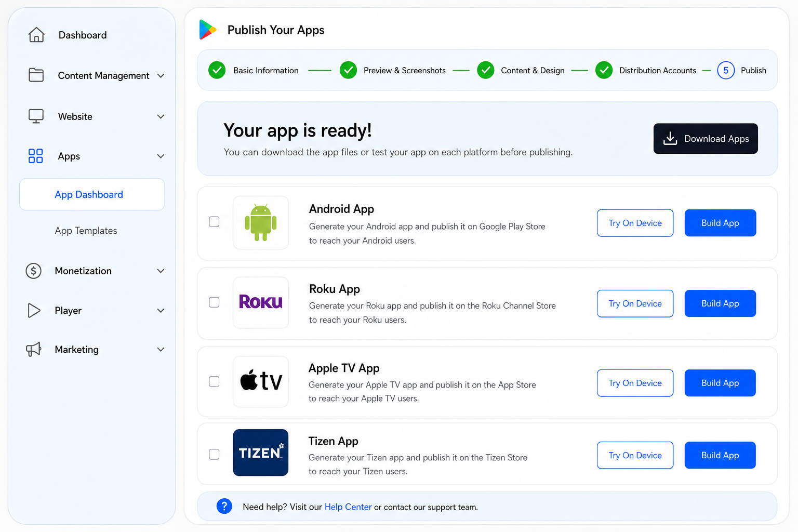Viewport: 798px width, 532px height.
Task: Expand the Player chevron
Action: coord(161,311)
